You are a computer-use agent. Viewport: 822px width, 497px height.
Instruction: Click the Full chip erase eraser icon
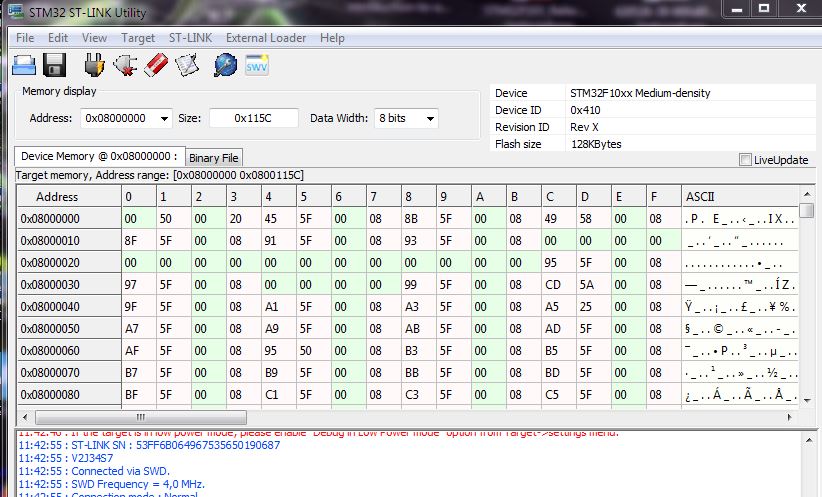(155, 65)
